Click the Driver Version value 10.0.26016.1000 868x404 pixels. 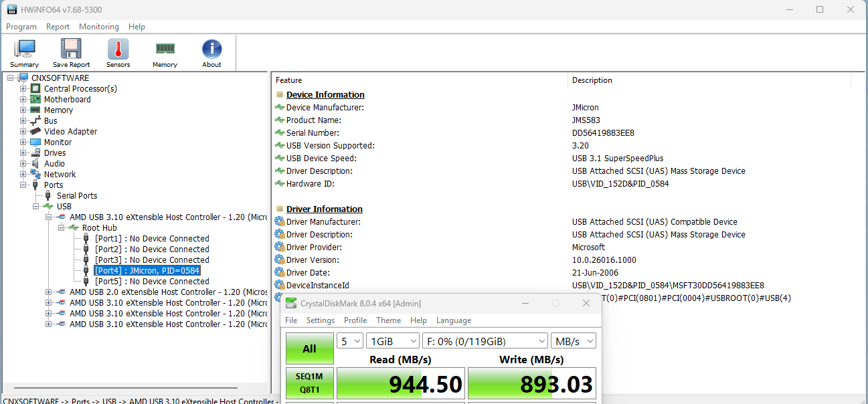point(604,260)
